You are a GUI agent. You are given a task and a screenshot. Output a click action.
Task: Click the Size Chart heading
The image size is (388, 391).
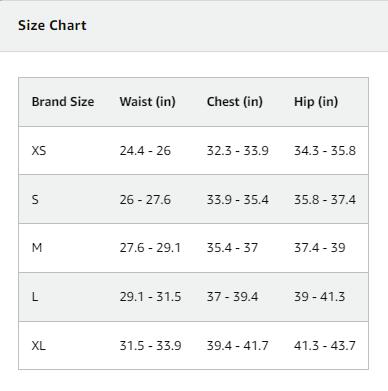52,25
